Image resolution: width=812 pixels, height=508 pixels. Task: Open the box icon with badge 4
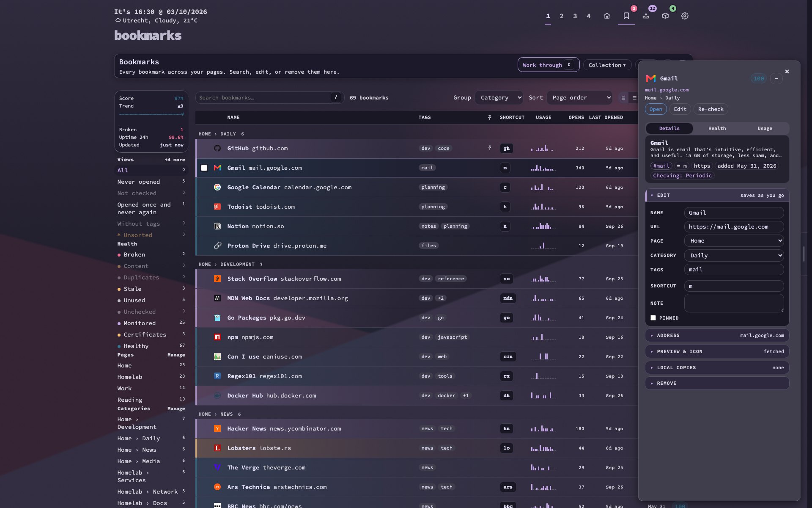[665, 16]
